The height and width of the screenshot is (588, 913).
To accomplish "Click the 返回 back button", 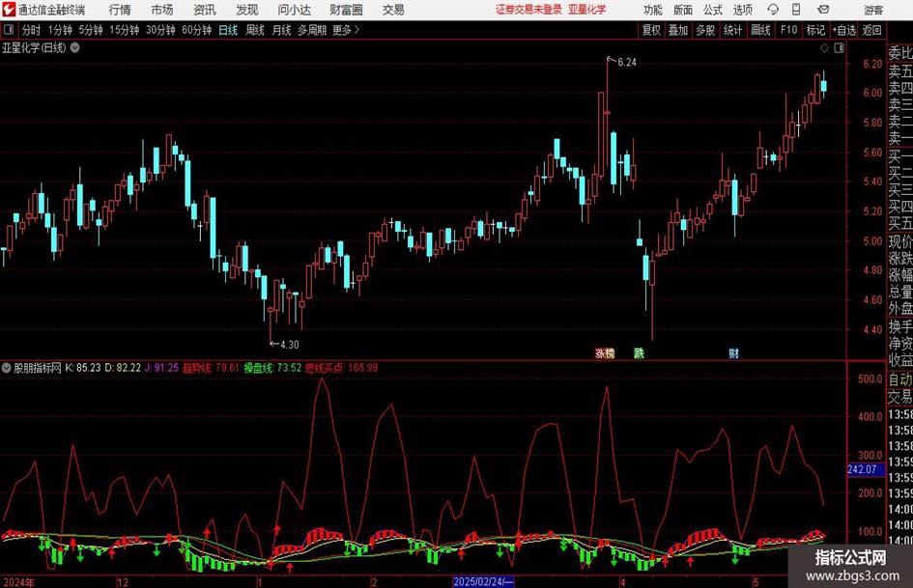I will (x=871, y=30).
